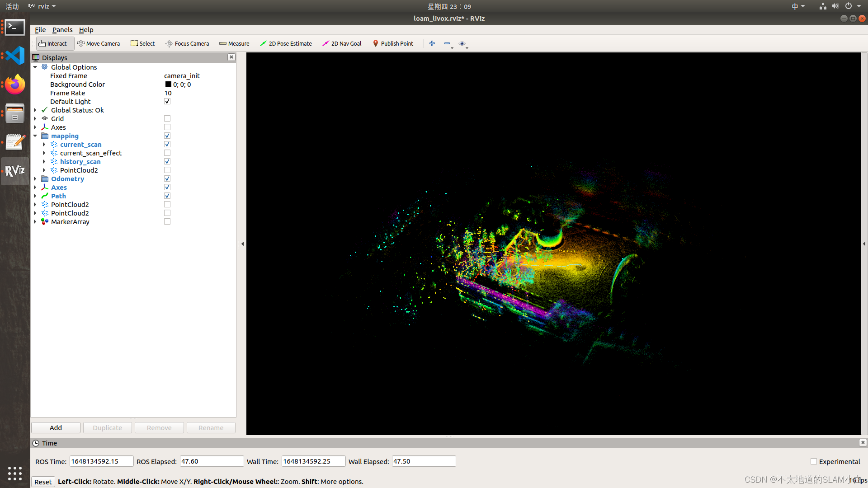The width and height of the screenshot is (868, 488).
Task: Click the black Background Color swatch
Action: tap(168, 84)
